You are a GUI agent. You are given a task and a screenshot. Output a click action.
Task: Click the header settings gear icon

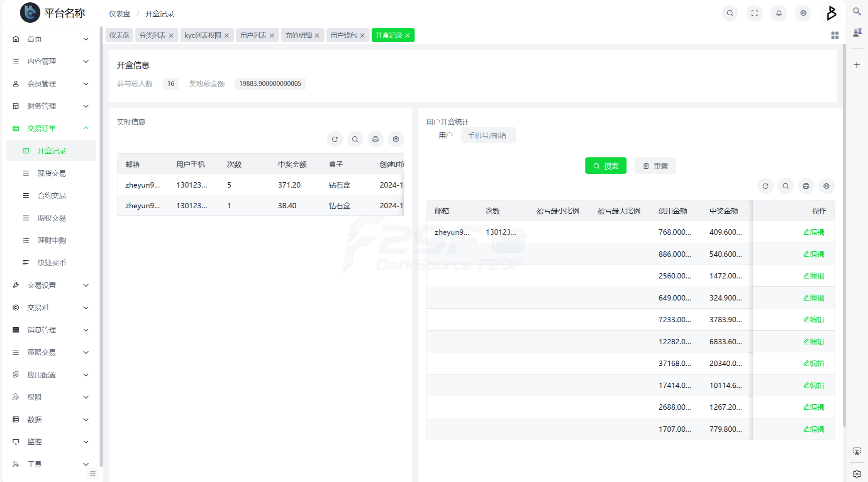[803, 13]
